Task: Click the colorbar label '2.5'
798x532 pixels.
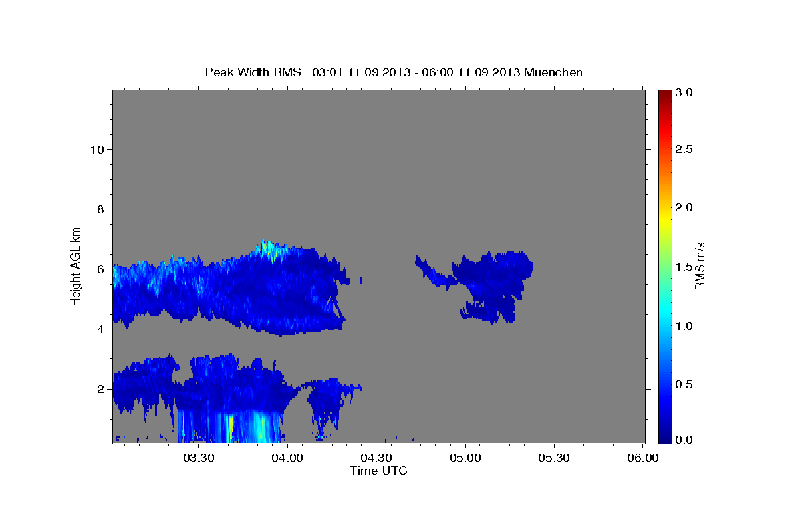Action: [x=684, y=149]
